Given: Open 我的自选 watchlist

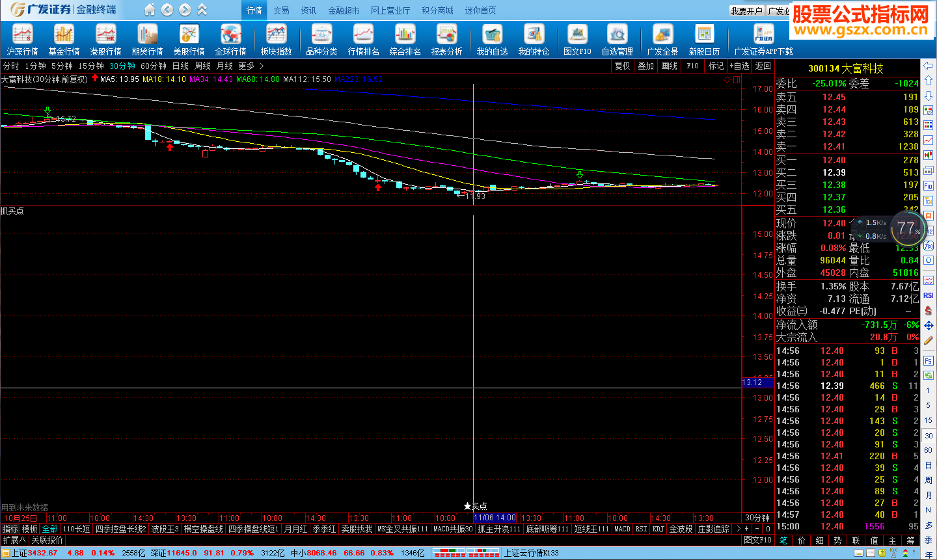Looking at the screenshot, I should tap(492, 40).
